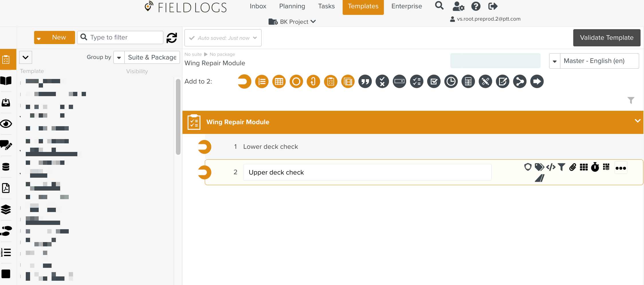The height and width of the screenshot is (285, 644).
Task: Click the paperclip icon on Upper deck check
Action: coord(572,167)
